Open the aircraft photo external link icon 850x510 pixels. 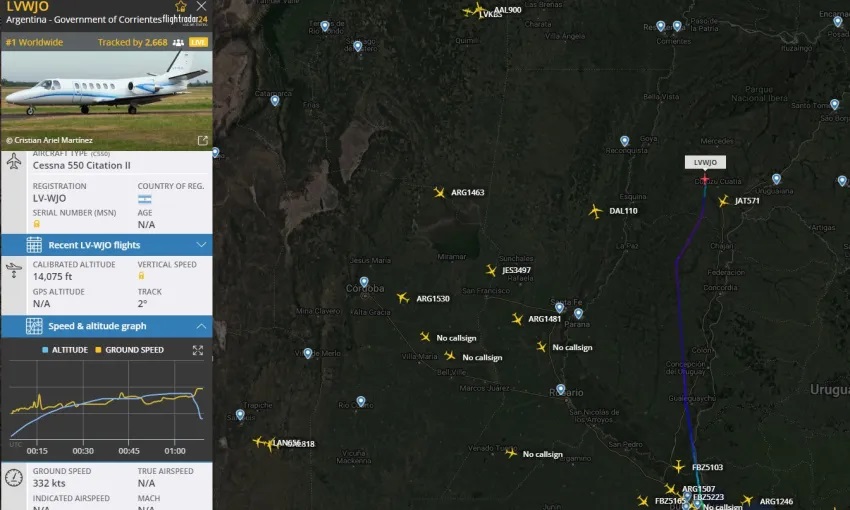[202, 140]
